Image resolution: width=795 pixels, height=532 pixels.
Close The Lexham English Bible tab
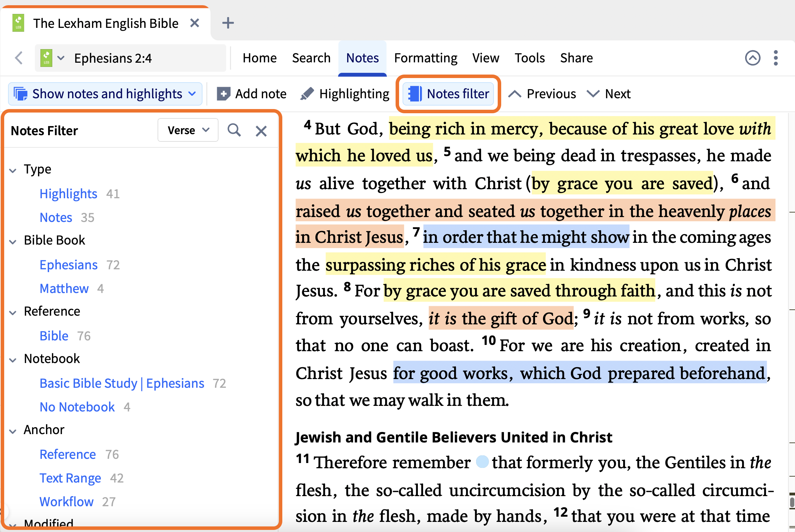(x=194, y=23)
